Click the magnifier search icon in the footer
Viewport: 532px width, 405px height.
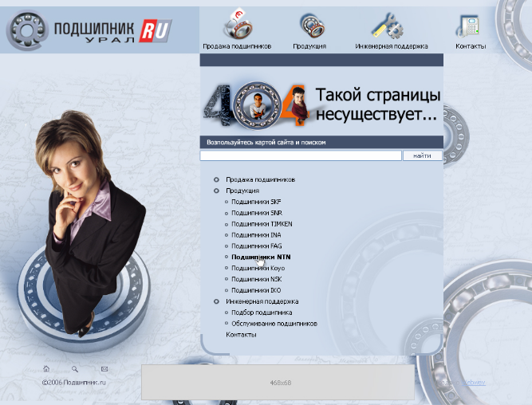coord(75,368)
